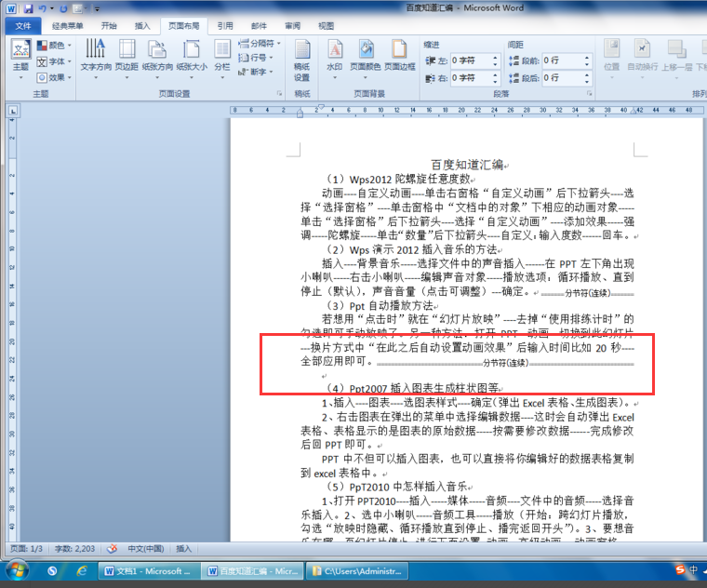Screen dimensions: 707x588
Task: Open Paragraph dialog launcher
Action: (x=589, y=93)
